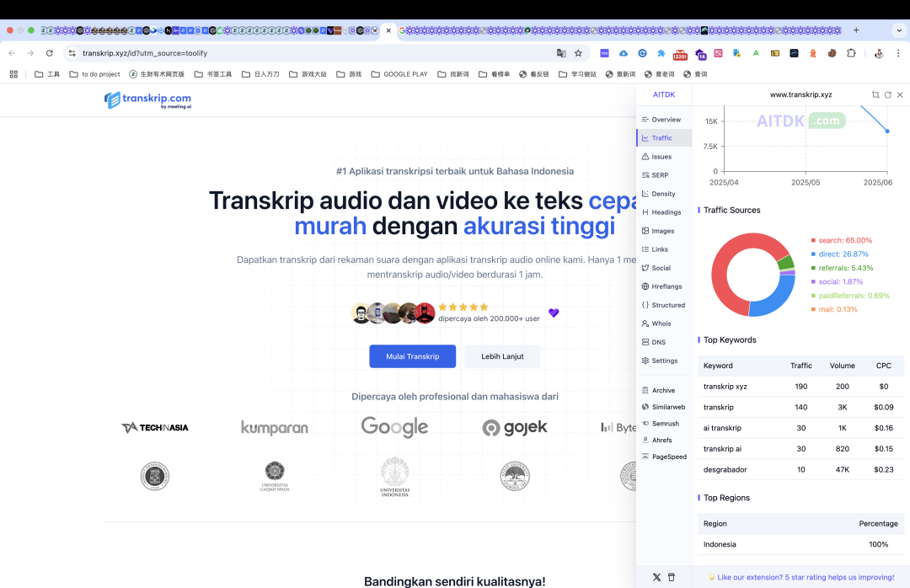Click the June 2025 data point on chart

887,131
